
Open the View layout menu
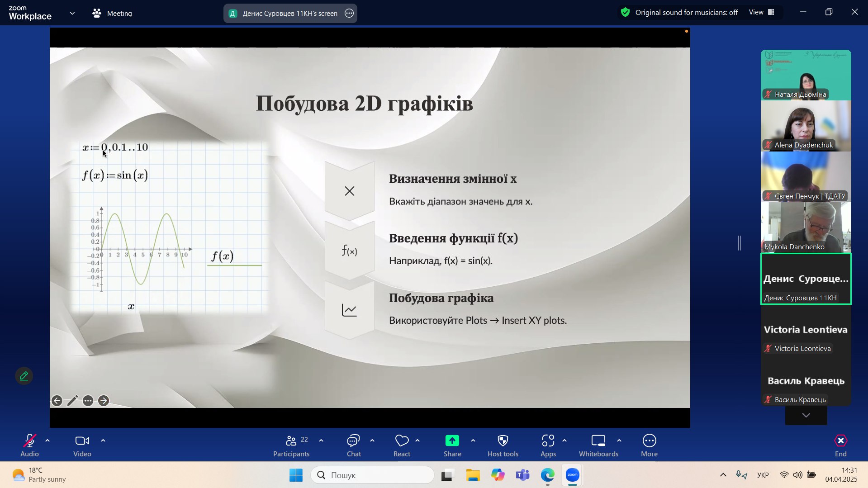[762, 13]
